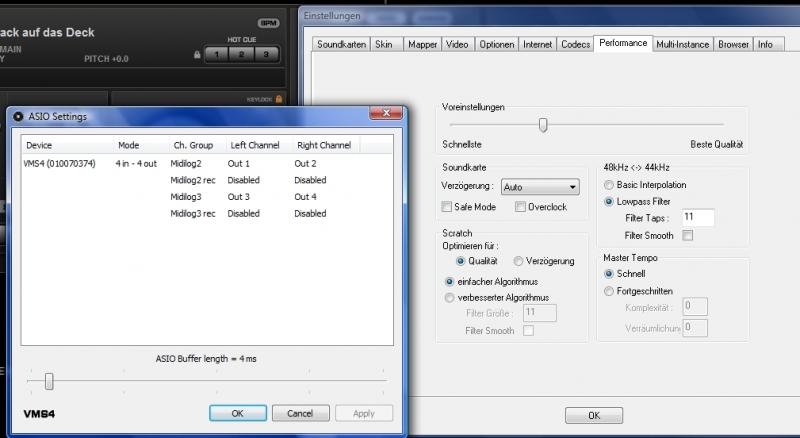This screenshot has height=438, width=800.
Task: Click Cancel in ASIO Settings
Action: click(x=300, y=413)
